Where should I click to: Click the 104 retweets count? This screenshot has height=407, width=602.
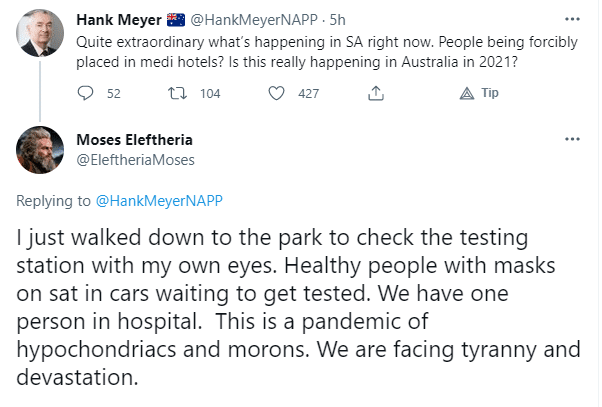210,94
